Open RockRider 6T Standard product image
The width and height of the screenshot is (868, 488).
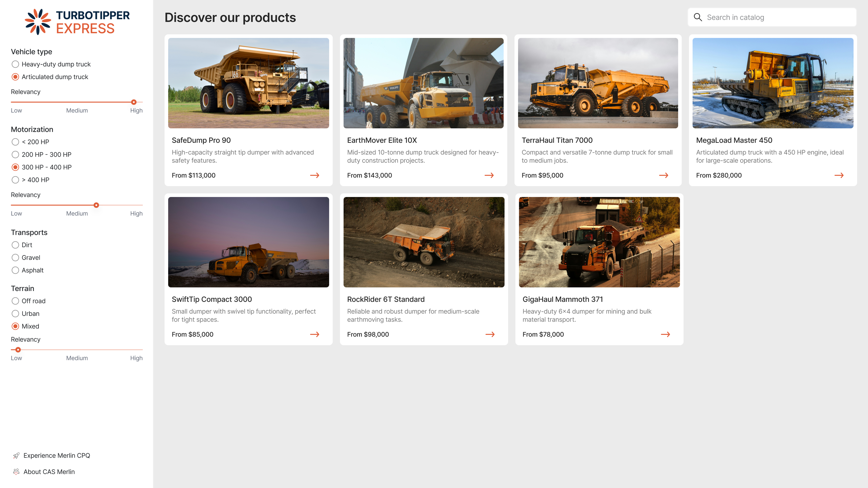coord(424,242)
